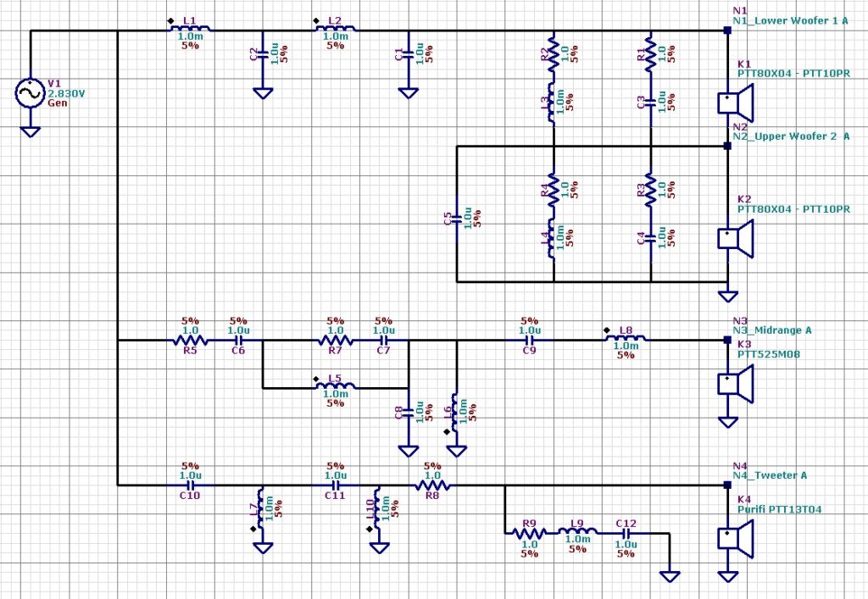Image resolution: width=868 pixels, height=599 pixels.
Task: Select capacitor C10 symbol
Action: point(189,485)
